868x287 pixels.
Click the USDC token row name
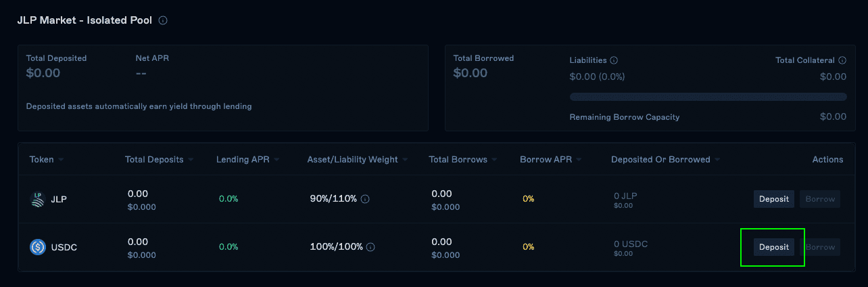click(x=64, y=247)
